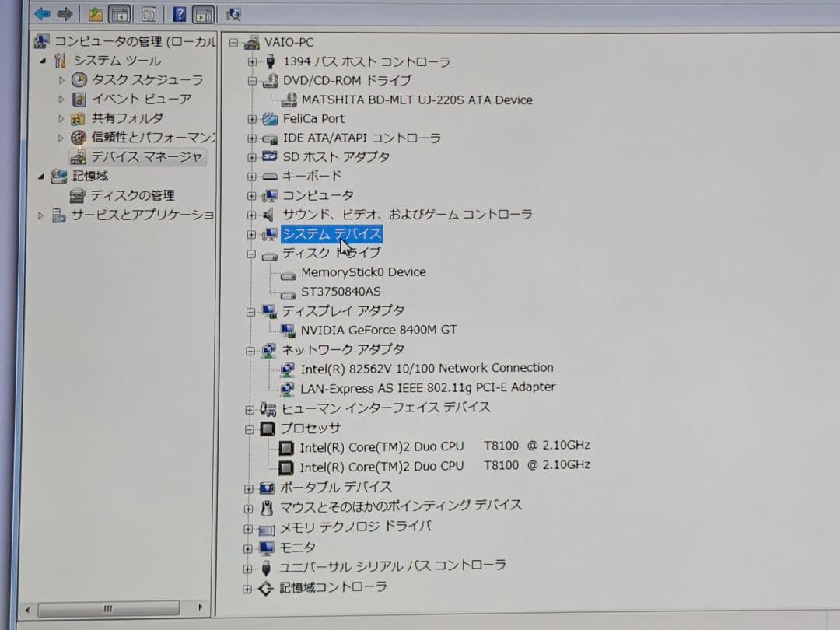Click the Task Scheduler clock icon
Screen dimensions: 840x630
point(79,80)
